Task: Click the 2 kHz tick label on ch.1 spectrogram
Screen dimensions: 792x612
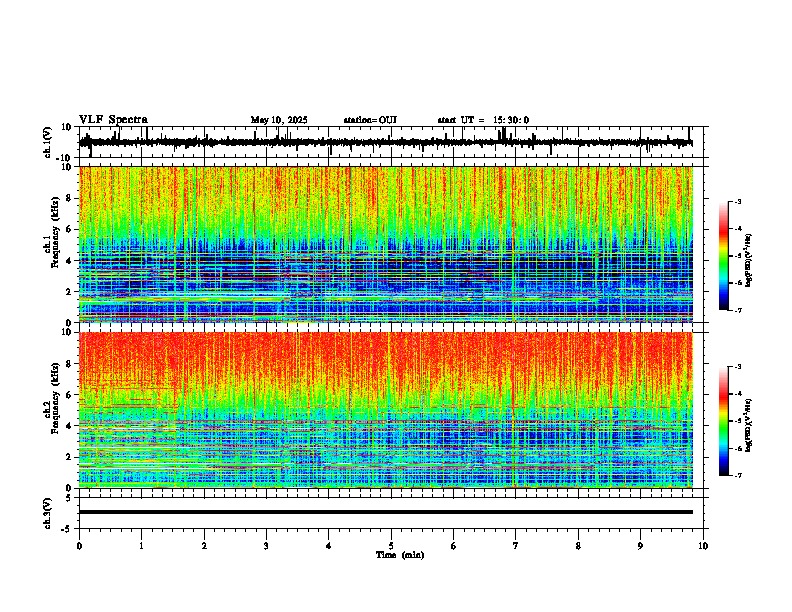Action: tap(70, 291)
